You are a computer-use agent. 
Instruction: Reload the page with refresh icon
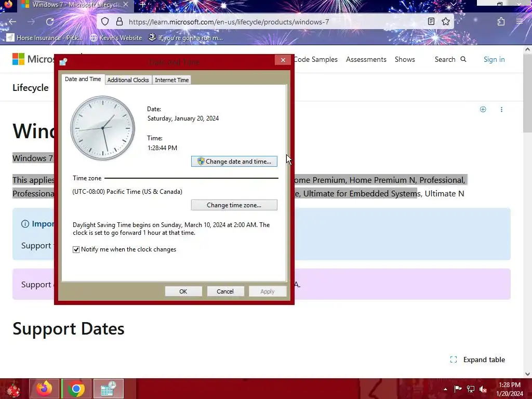click(50, 22)
